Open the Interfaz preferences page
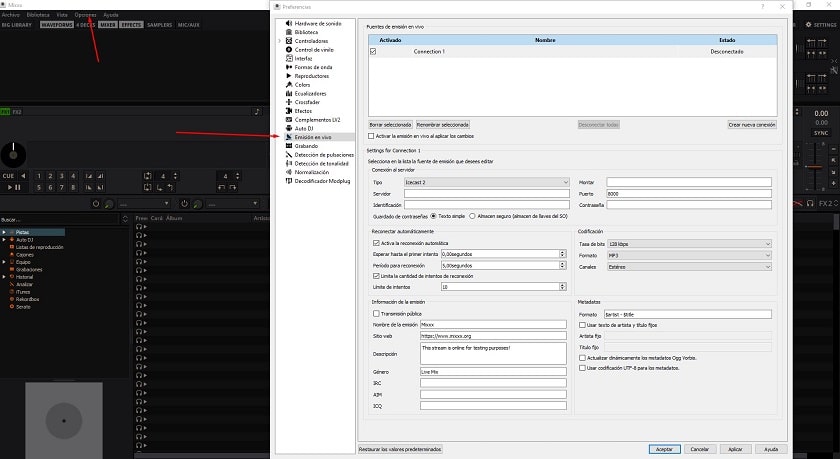This screenshot has width=840, height=459. pyautogui.click(x=303, y=58)
